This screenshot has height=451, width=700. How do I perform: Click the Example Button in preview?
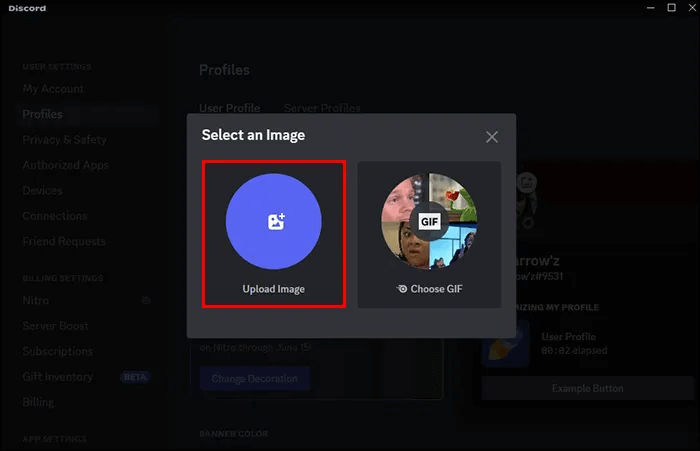pyautogui.click(x=588, y=388)
